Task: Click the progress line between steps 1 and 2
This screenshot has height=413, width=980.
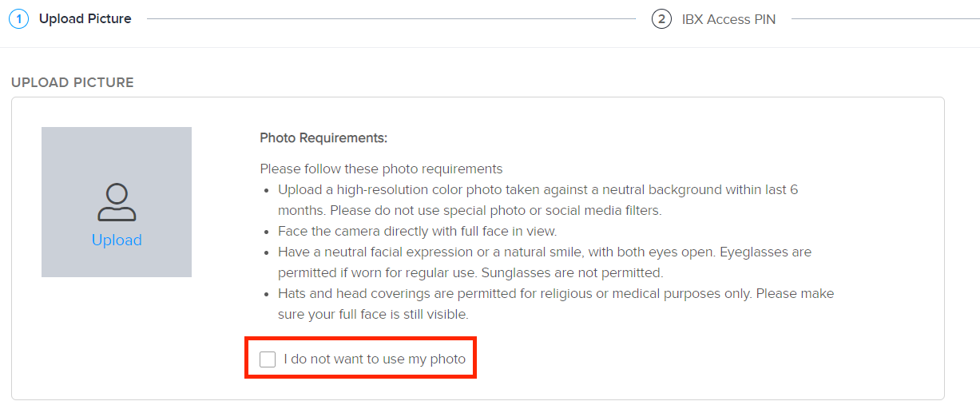Action: pyautogui.click(x=391, y=18)
